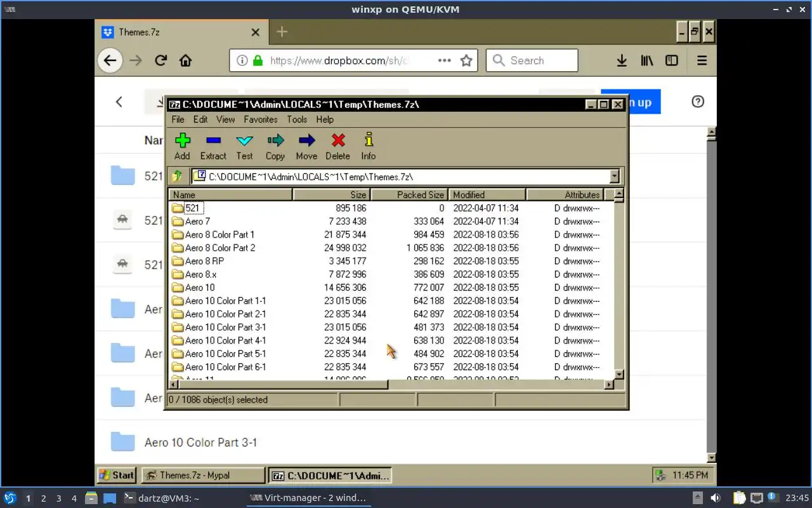Sort by Packed Size column header
Screen dimensions: 812x508
click(410, 195)
